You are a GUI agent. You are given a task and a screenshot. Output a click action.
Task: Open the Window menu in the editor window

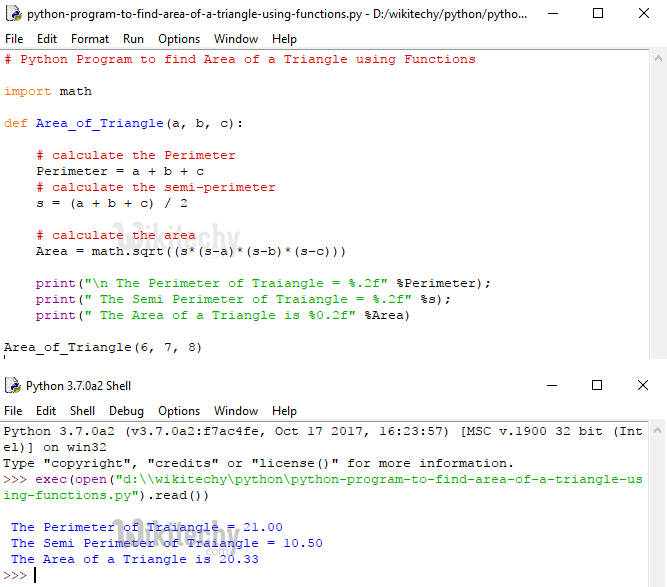point(236,39)
